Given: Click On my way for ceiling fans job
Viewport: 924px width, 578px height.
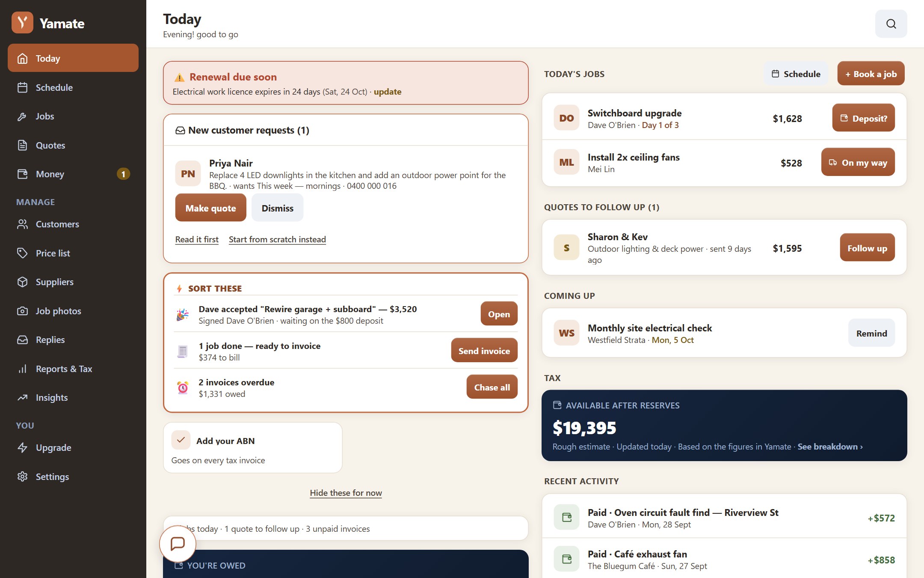Looking at the screenshot, I should (858, 162).
